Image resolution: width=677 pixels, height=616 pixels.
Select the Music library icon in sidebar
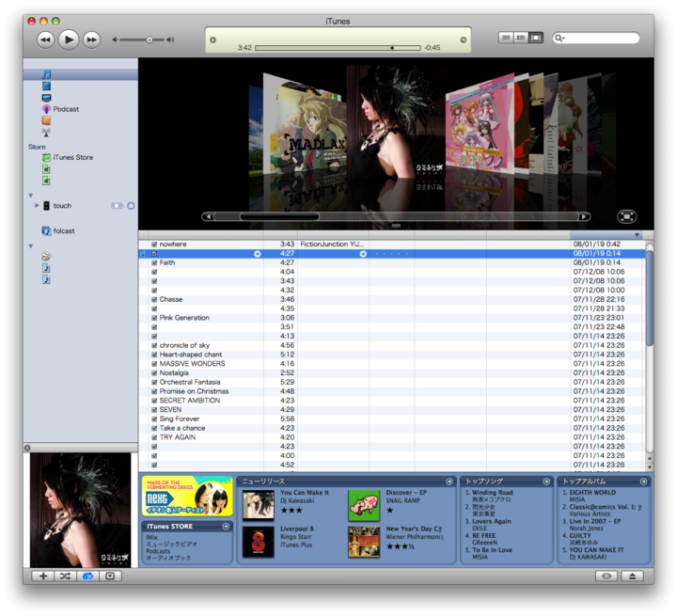click(46, 74)
